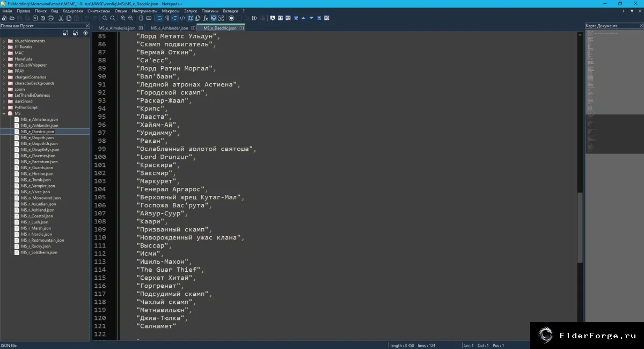Switch to MS_e_Ashlander.json tab
The width and height of the screenshot is (644, 349).
[x=169, y=28]
